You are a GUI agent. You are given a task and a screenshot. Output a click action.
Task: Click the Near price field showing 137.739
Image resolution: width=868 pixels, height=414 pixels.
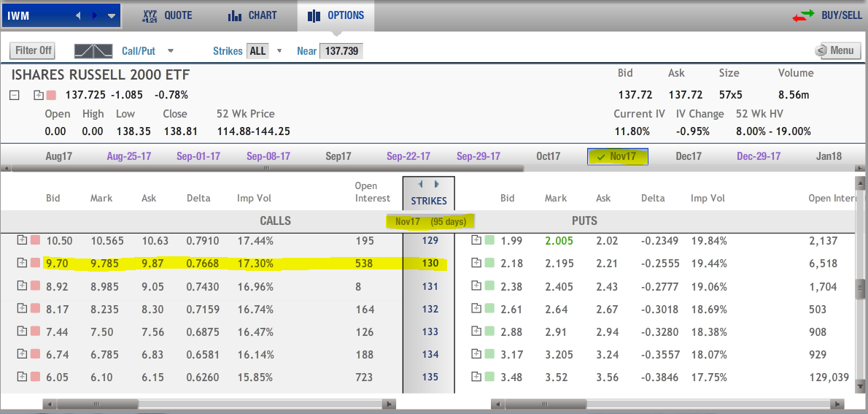(x=341, y=51)
